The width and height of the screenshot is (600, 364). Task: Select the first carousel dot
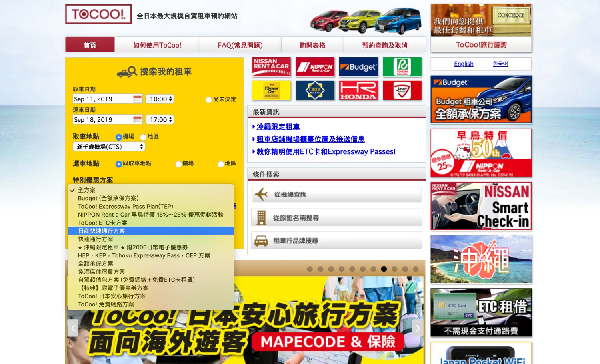310,269
